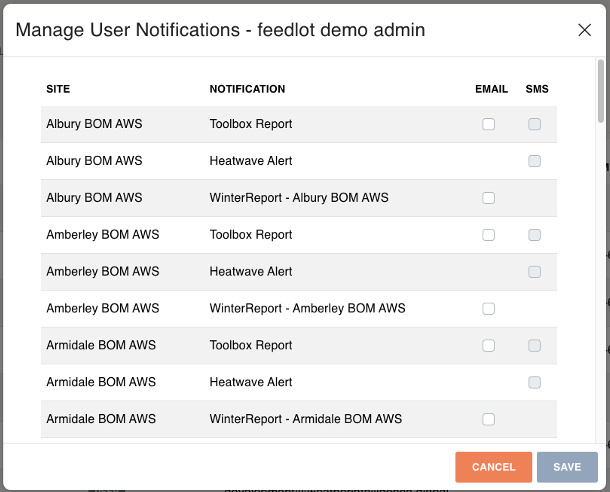The height and width of the screenshot is (492, 610).
Task: Check email for WinterReport - Armidale BOM AWS
Action: (x=488, y=419)
